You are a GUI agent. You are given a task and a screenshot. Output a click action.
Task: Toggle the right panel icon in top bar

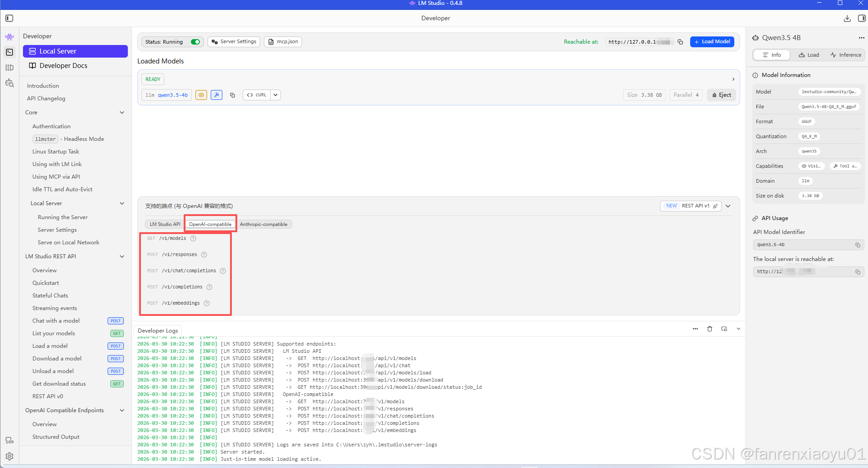point(862,18)
